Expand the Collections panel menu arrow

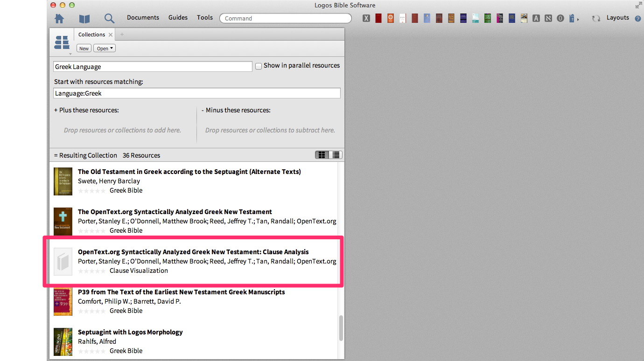70,54
